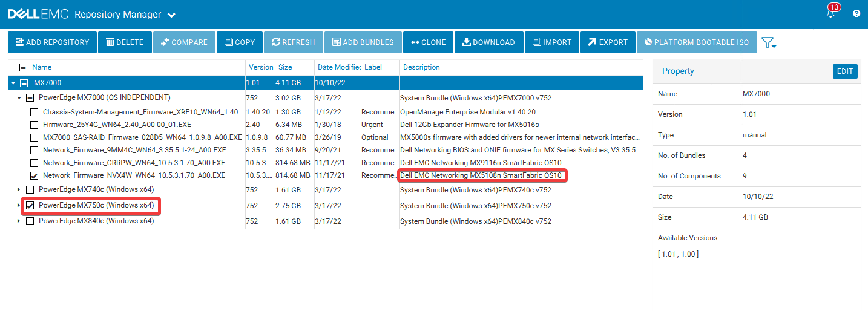Sort by the Size column header
The width and height of the screenshot is (868, 311).
point(285,67)
